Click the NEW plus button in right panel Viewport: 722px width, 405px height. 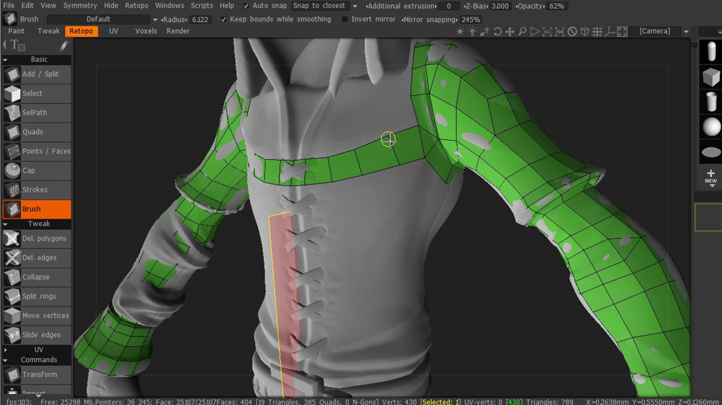(x=711, y=177)
